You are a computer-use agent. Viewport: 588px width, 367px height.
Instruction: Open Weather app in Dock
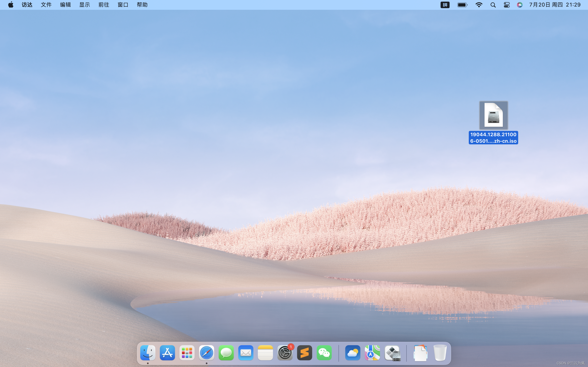pos(353,353)
